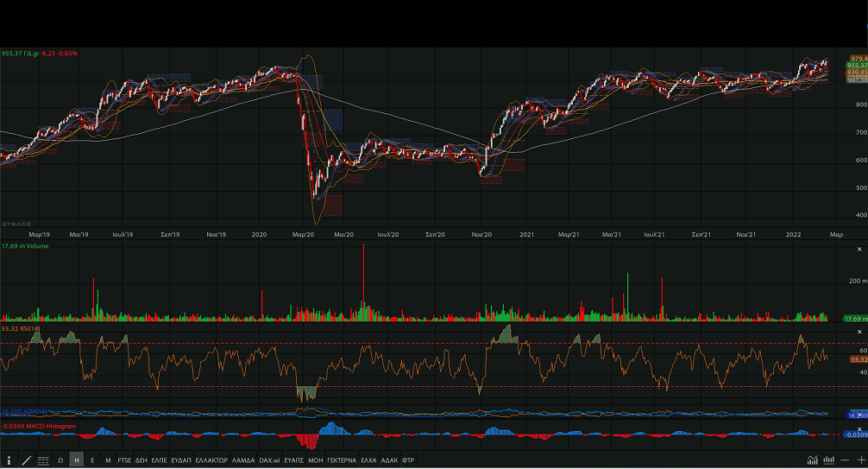Zoom out with the minus icon
Image resolution: width=868 pixels, height=469 pixels.
(845, 460)
